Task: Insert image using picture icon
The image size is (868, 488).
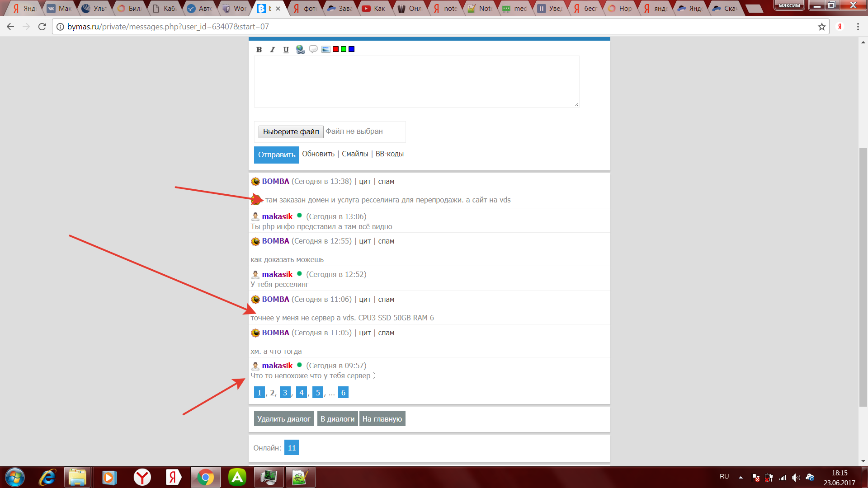Action: pyautogui.click(x=325, y=49)
